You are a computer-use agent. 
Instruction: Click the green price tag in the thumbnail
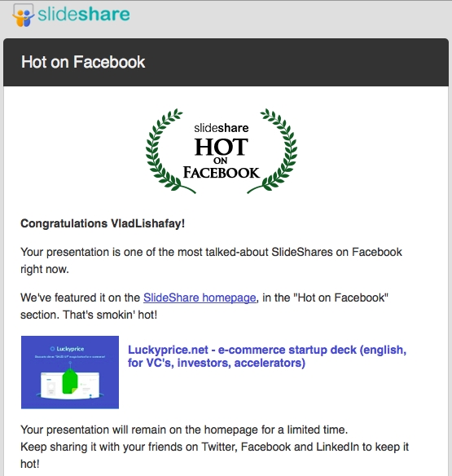tap(70, 381)
